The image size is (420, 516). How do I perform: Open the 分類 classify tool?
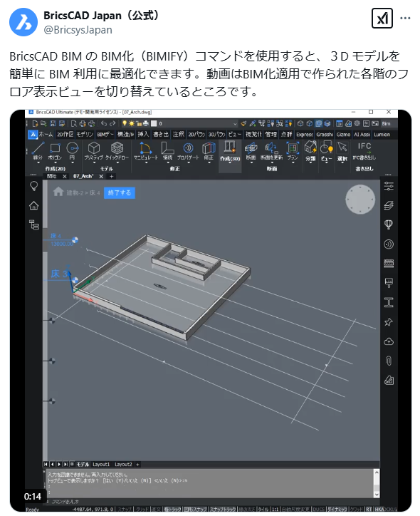pos(310,150)
